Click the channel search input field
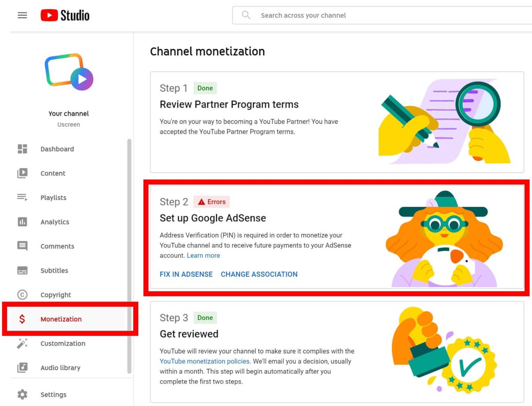Image resolution: width=532 pixels, height=406 pixels. 322,15
